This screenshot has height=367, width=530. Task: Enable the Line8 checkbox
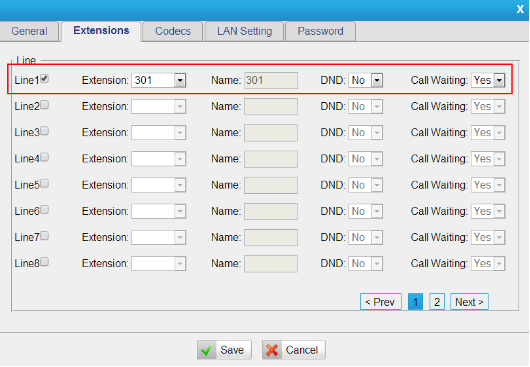tap(45, 262)
